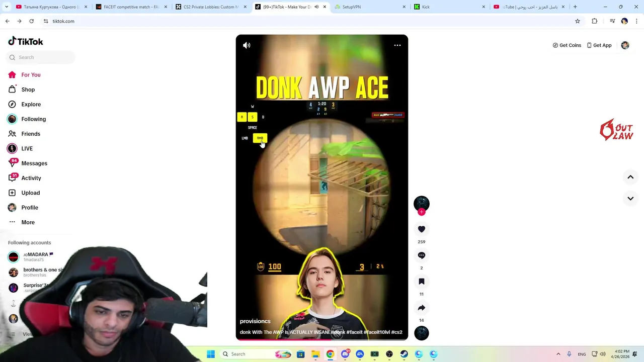Screen dimensions: 644x362
Task: Open the MADARA following account
Action: click(35, 257)
